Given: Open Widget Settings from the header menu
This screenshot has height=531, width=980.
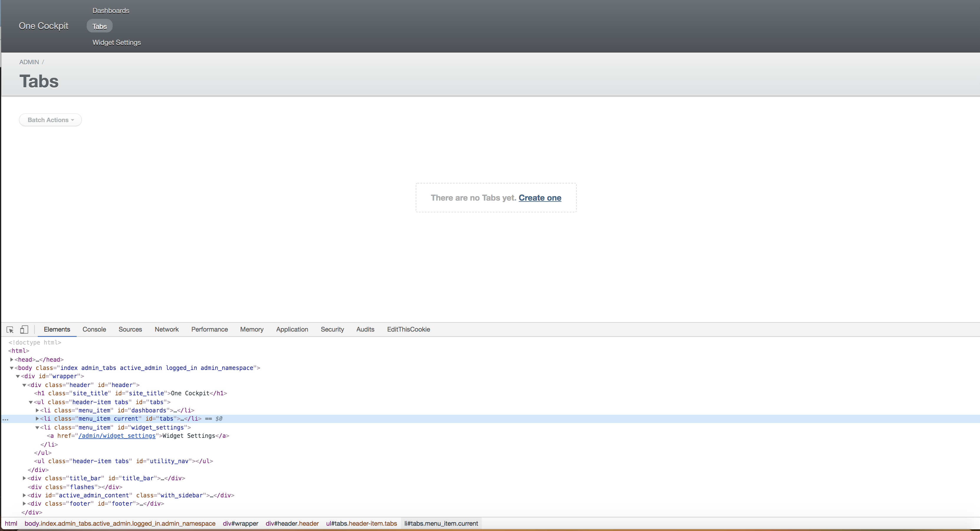Looking at the screenshot, I should [116, 42].
